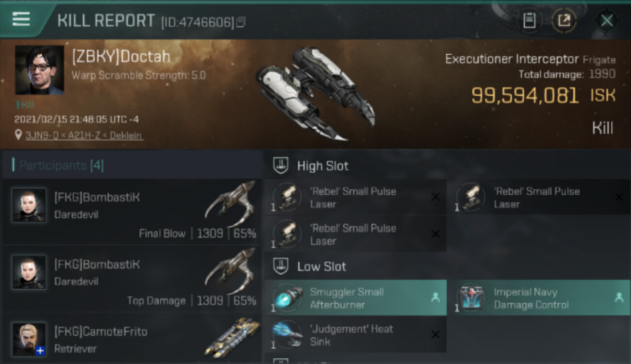Select the Imperial Navy Damage Control module
The image size is (631, 364).
[539, 298]
